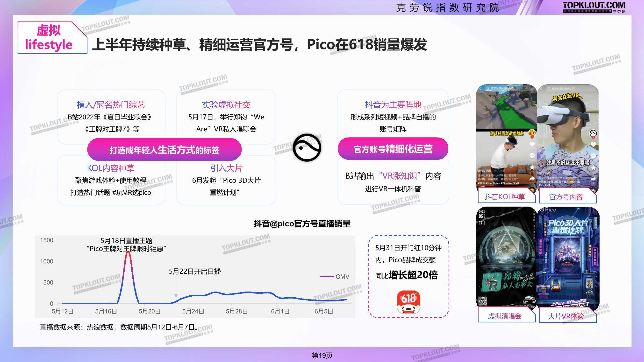Click the 5月12日 axis label
The image size is (644, 362).
click(x=63, y=311)
